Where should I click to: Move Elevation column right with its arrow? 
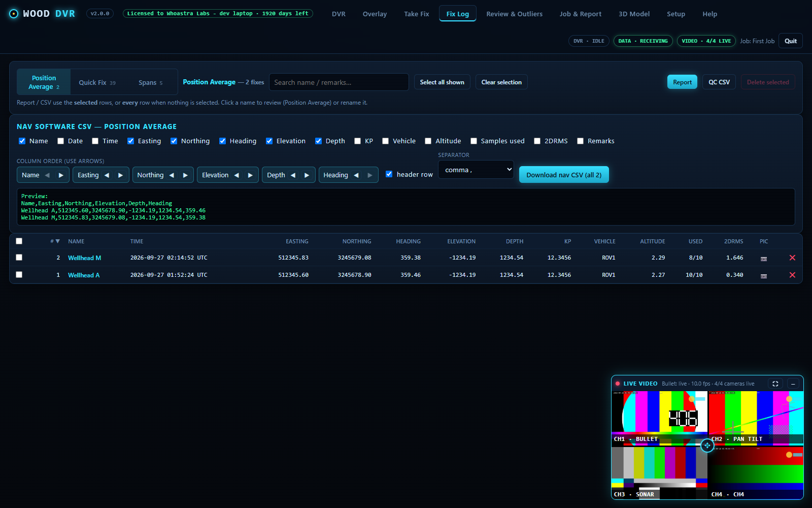[250, 175]
